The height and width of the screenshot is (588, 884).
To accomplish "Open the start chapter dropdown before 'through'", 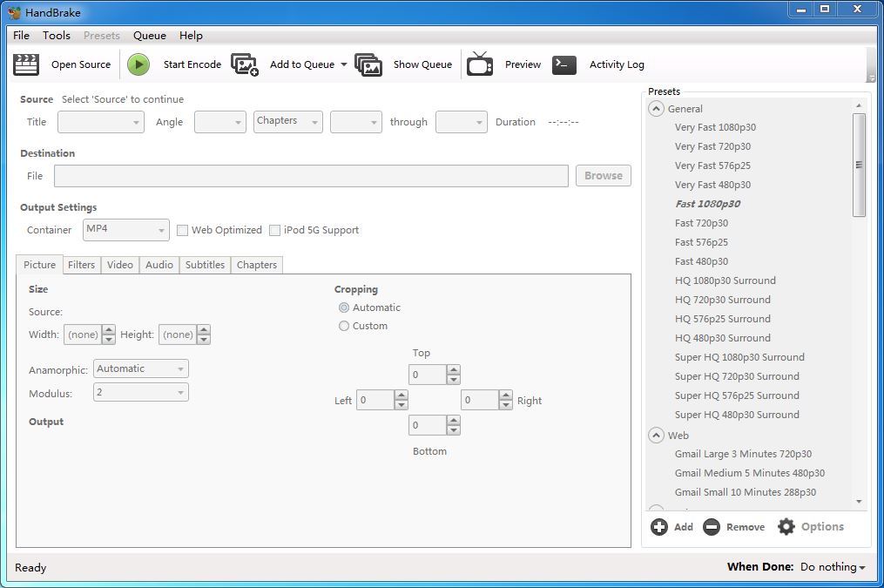I will point(355,122).
